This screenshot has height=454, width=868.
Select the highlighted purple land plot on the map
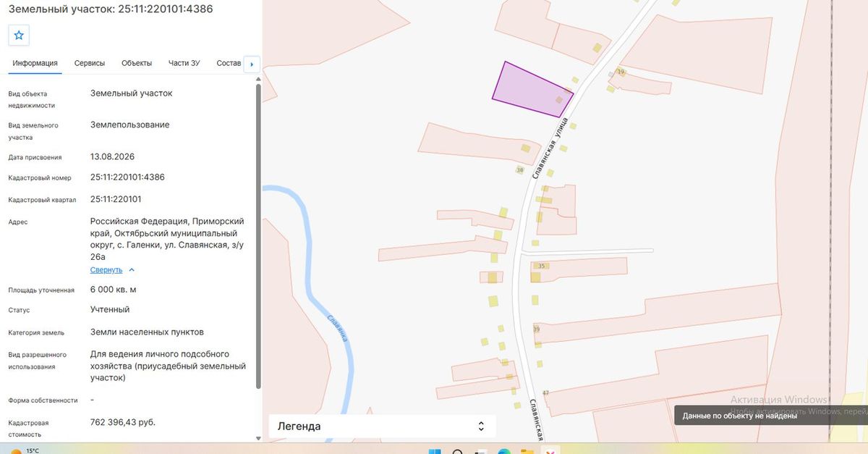pyautogui.click(x=532, y=89)
